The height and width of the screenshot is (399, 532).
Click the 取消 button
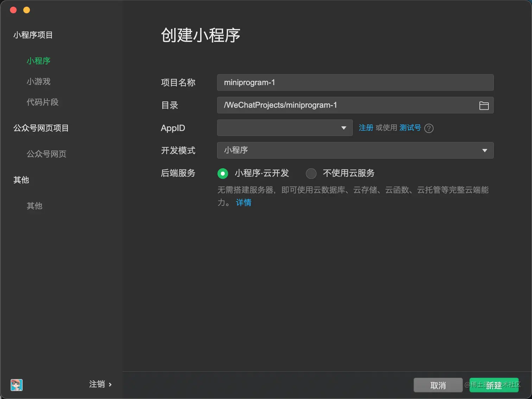(x=438, y=385)
